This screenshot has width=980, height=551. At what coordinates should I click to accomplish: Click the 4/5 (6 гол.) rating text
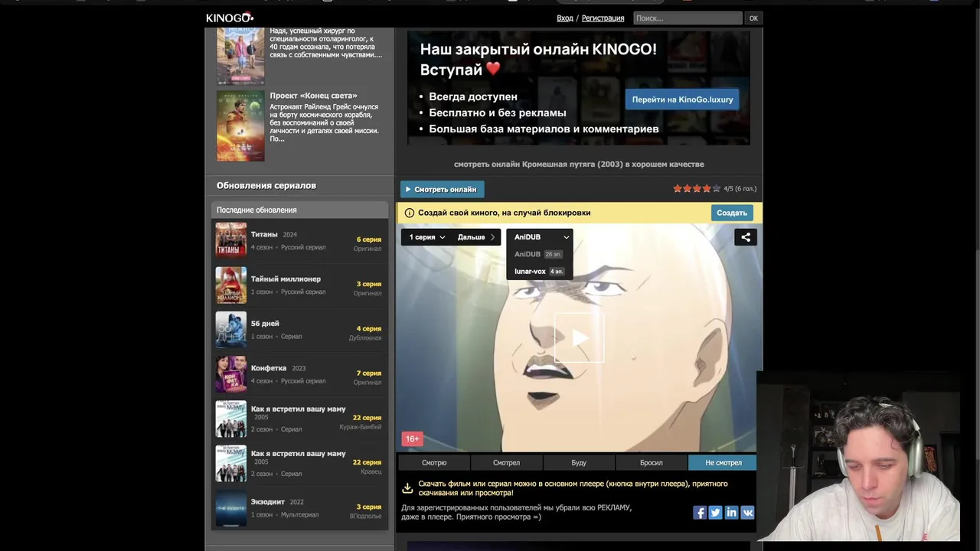pyautogui.click(x=740, y=188)
